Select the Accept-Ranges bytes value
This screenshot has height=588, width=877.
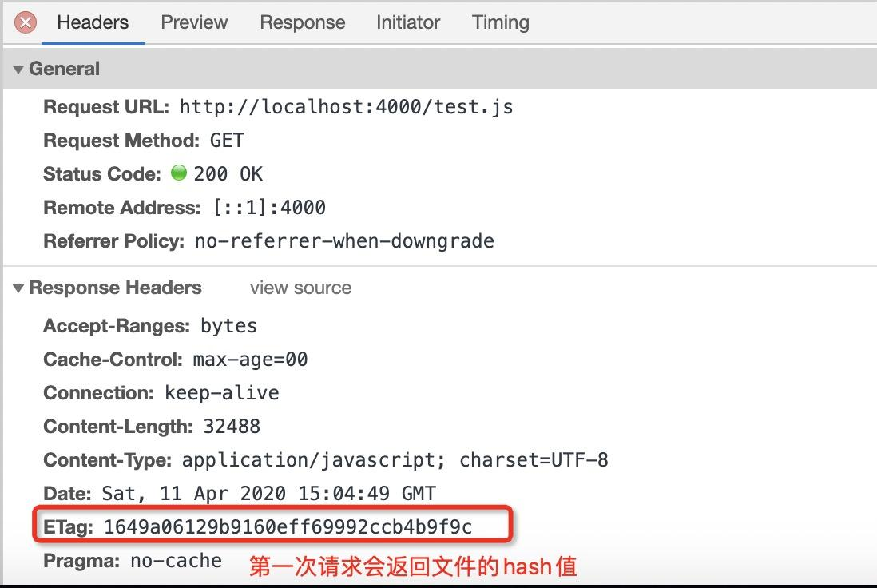228,326
